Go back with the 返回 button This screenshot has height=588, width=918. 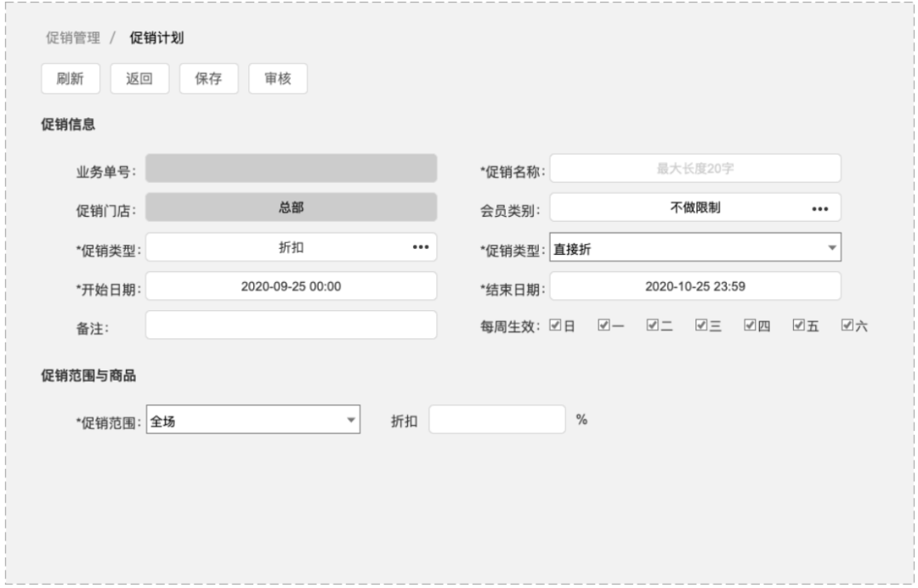139,78
